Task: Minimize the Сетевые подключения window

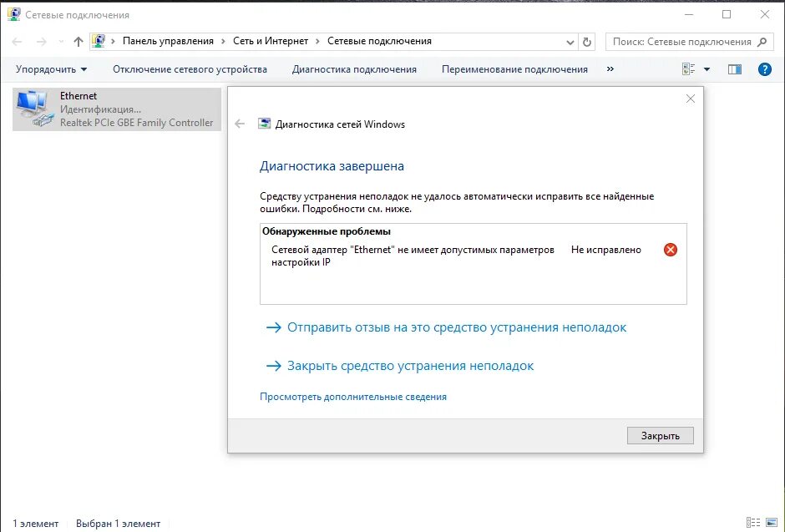Action: tap(689, 14)
